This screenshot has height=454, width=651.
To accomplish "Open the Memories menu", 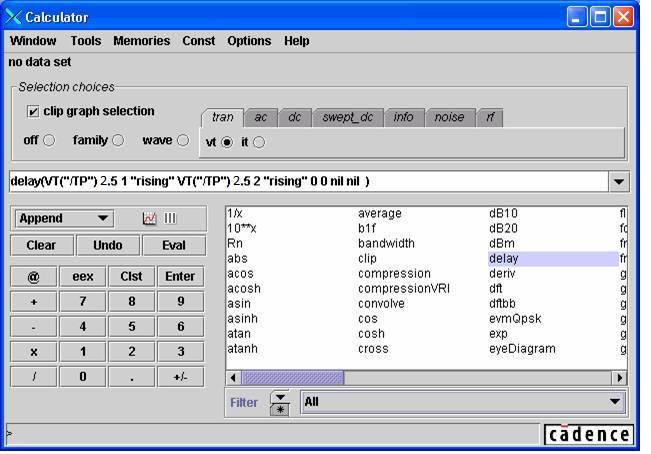I will (x=141, y=41).
